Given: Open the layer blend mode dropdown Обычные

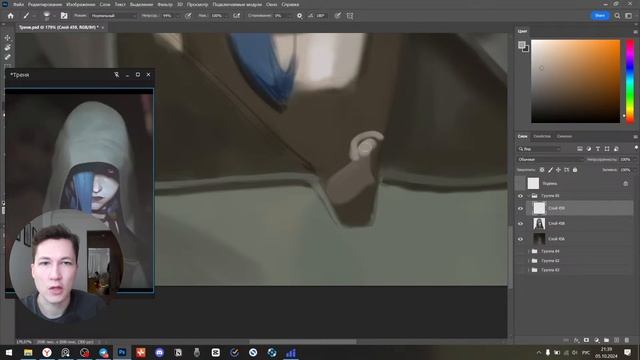Looking at the screenshot, I should click(550, 160).
